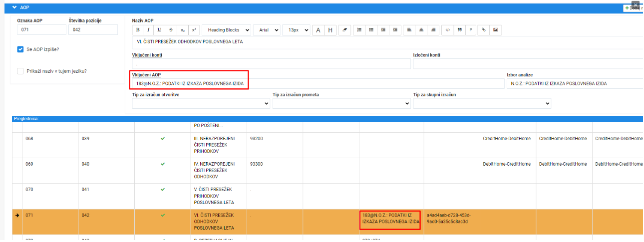
Task: Open the highlight color tool (H icon)
Action: [x=330, y=30]
